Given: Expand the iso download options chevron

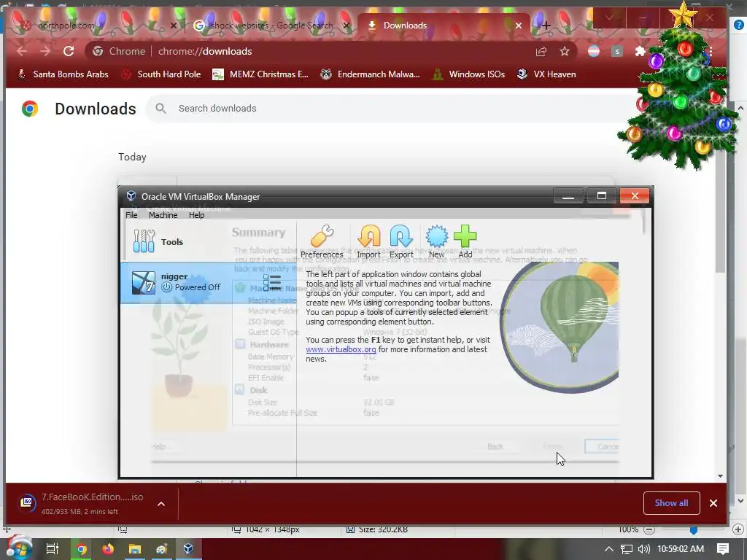Looking at the screenshot, I should point(161,504).
